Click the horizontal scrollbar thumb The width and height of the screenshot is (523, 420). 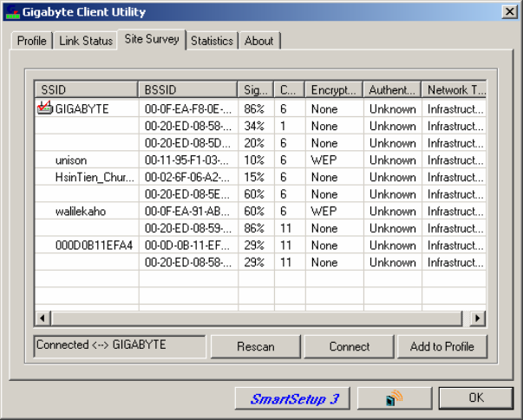pyautogui.click(x=256, y=318)
